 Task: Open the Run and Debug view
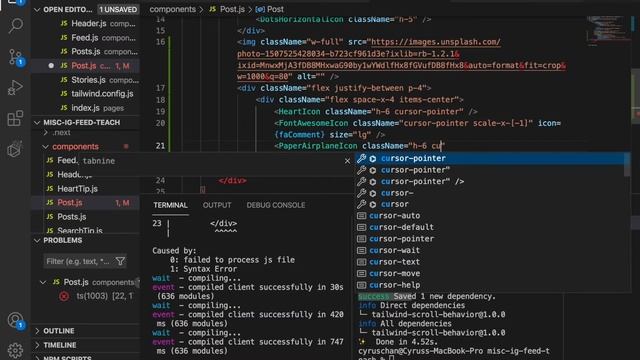point(15,87)
